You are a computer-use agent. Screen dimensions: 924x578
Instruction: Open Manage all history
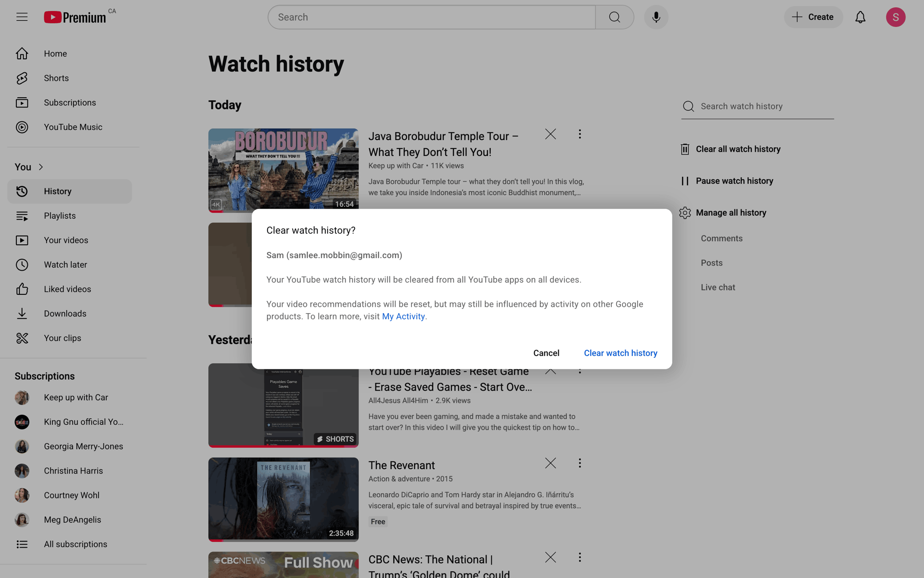(x=723, y=213)
